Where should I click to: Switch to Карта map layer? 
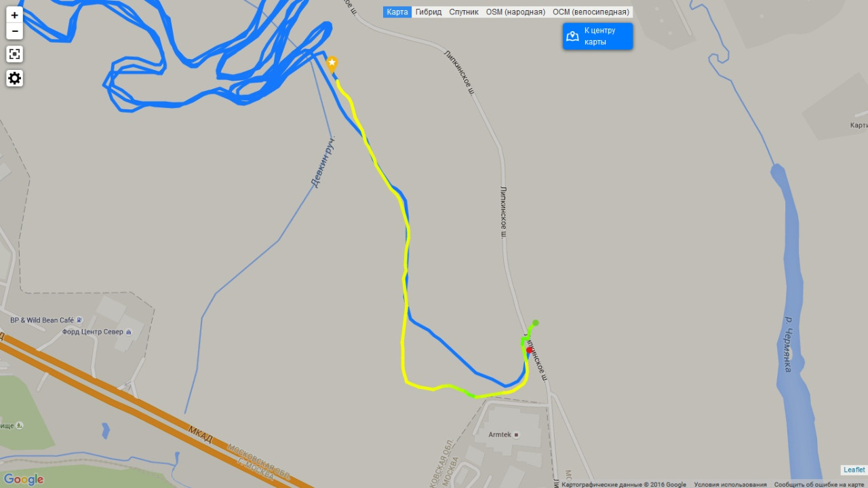click(x=397, y=12)
